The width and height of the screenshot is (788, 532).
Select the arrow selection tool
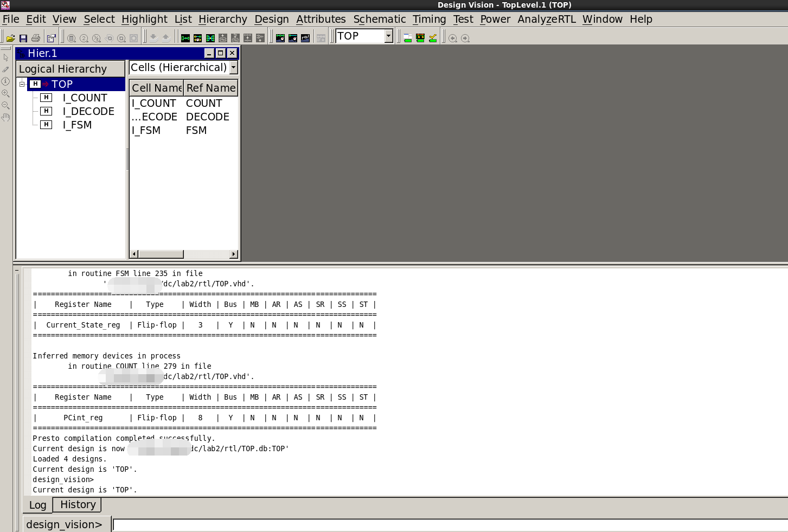point(6,57)
